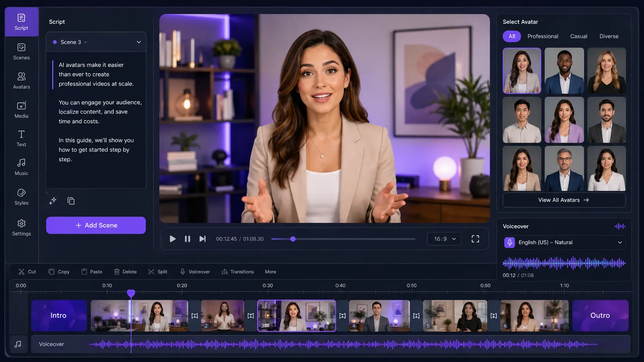Click transition icon between clips 5 and 6
Viewport: 644px width, 362px height.
[494, 316]
